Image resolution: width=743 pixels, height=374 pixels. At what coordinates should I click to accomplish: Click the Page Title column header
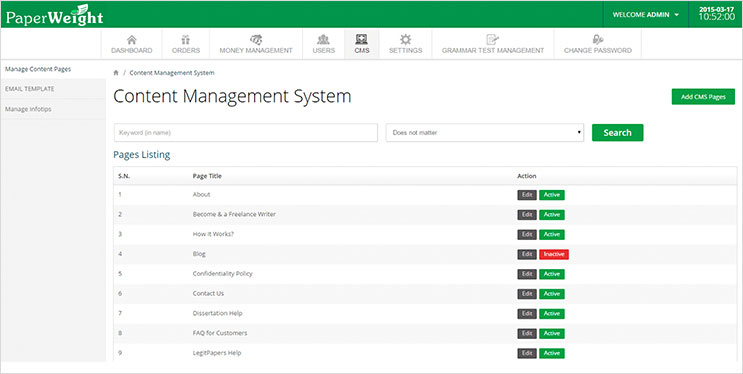click(207, 176)
